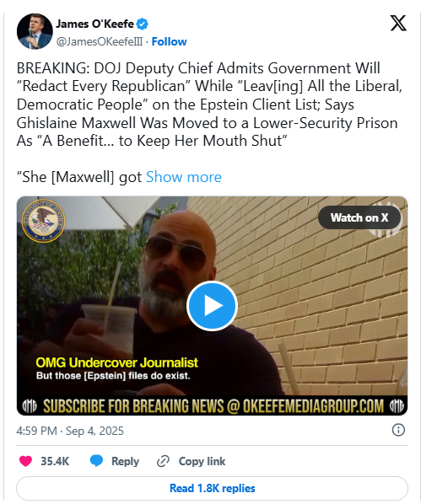Screen dimensions: 421x504
Task: Follow the @JamesOKeefeIII account
Action: (x=169, y=41)
